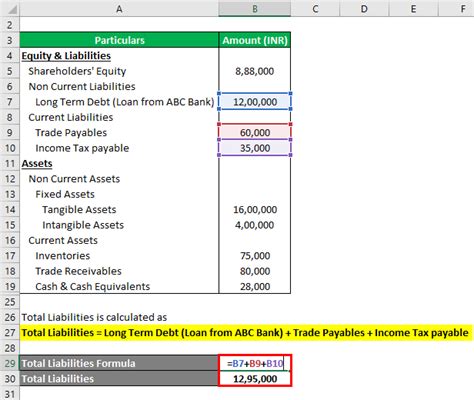Viewport: 474px width, 400px height.
Task: Select the grey Total Liabilities label cell
Action: [119, 378]
